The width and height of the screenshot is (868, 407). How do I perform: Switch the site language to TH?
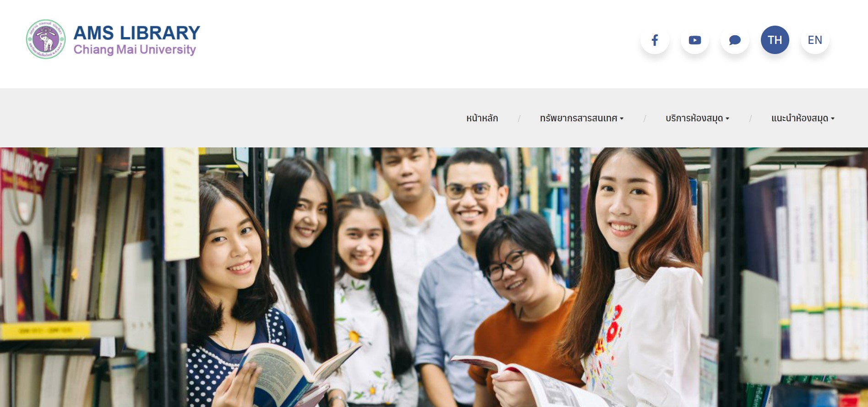[x=775, y=40]
